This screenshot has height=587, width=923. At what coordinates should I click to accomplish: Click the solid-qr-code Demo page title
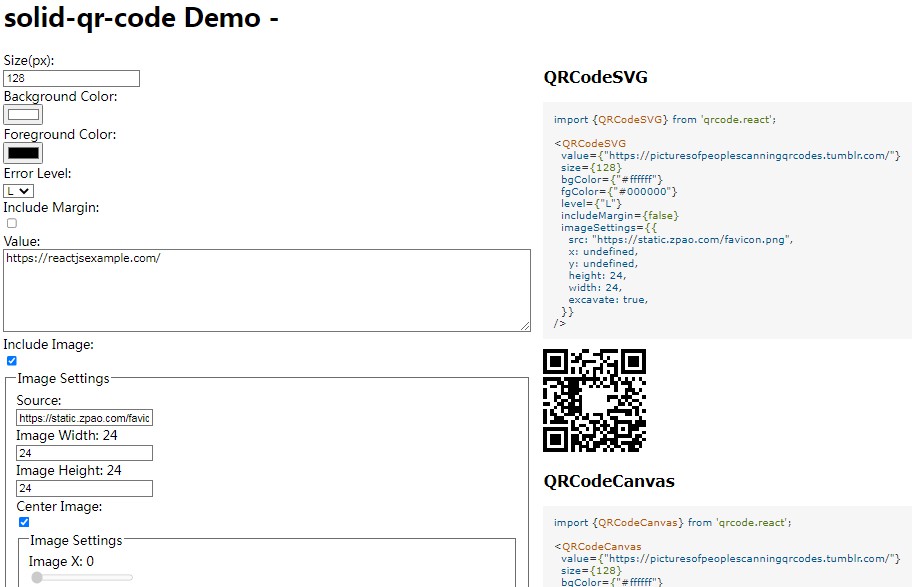pos(141,19)
